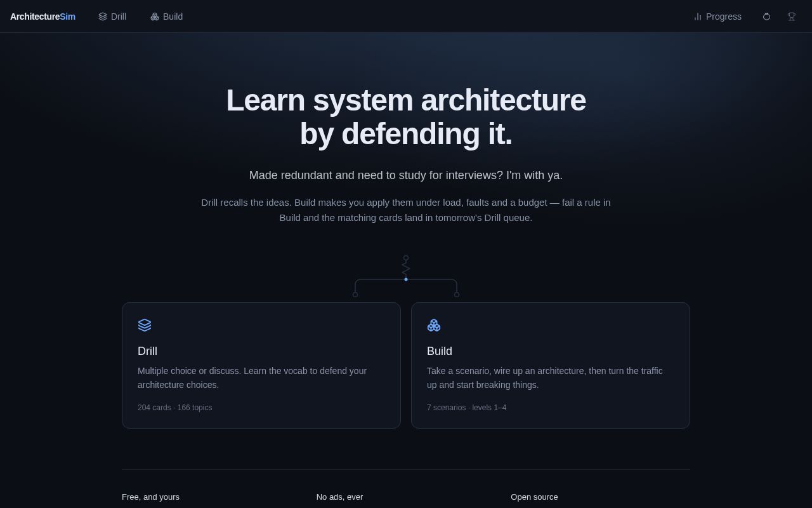
Task: Click the "Take a scenario, wire up" description
Action: 545,378
